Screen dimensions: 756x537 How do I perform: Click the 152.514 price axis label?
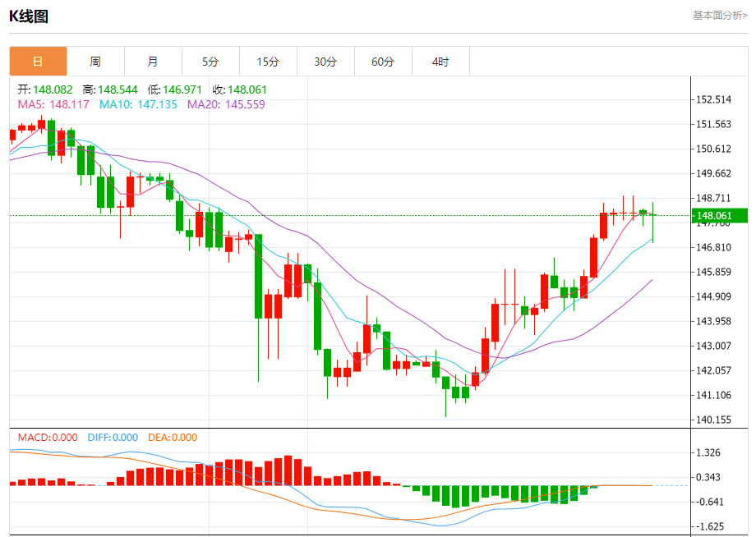(x=713, y=99)
